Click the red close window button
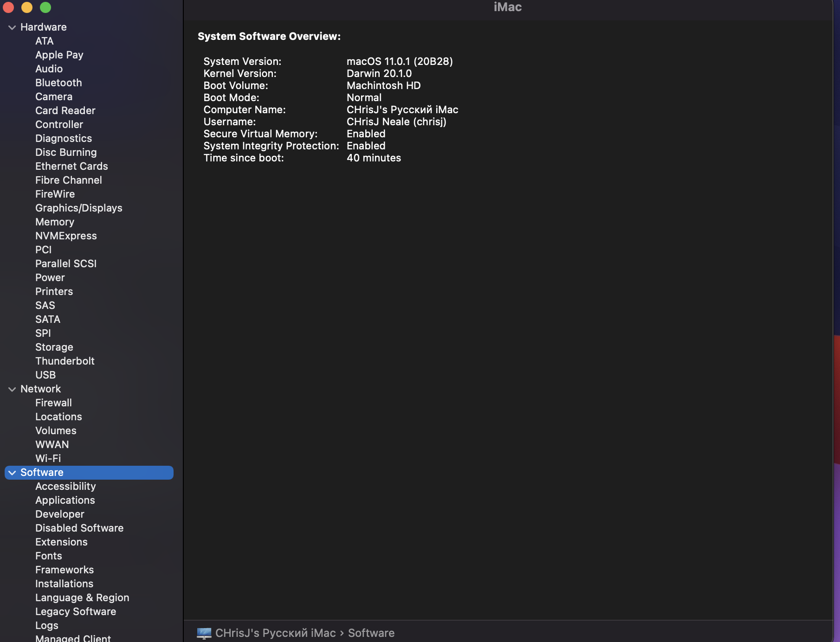 (x=8, y=7)
